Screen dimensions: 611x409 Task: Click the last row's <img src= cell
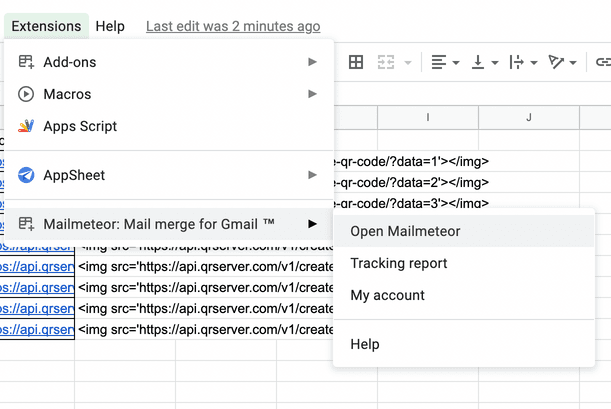click(x=205, y=330)
